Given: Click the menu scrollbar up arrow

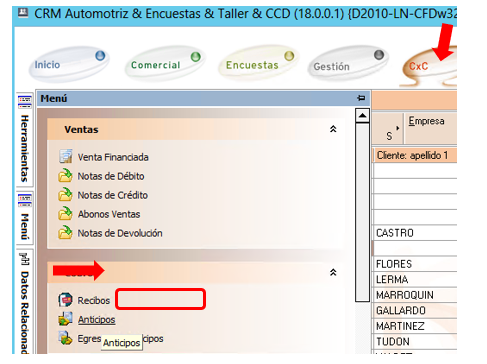Looking at the screenshot, I should tap(362, 116).
